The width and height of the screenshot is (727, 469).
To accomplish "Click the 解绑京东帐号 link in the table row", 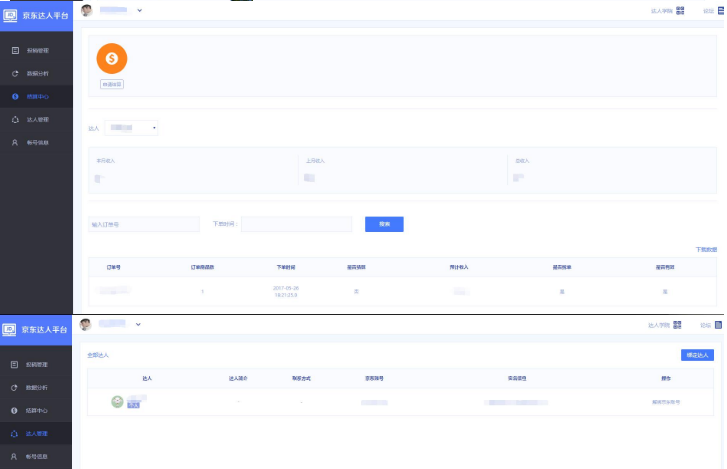I will pos(665,402).
